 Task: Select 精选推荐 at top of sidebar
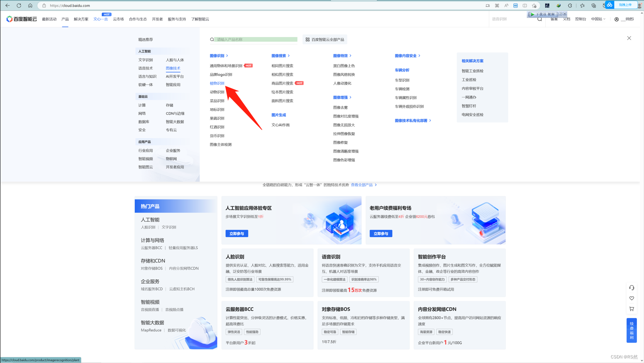[x=146, y=39]
